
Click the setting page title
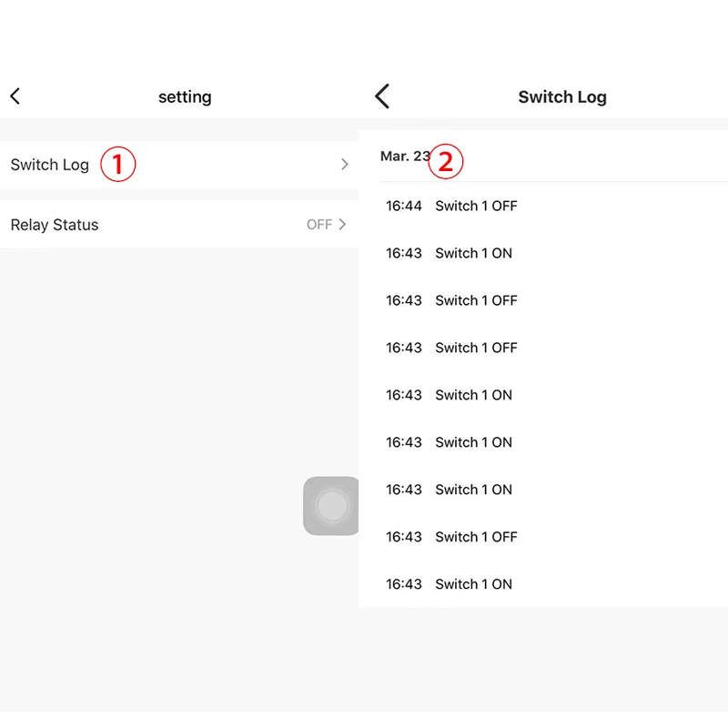(x=185, y=97)
